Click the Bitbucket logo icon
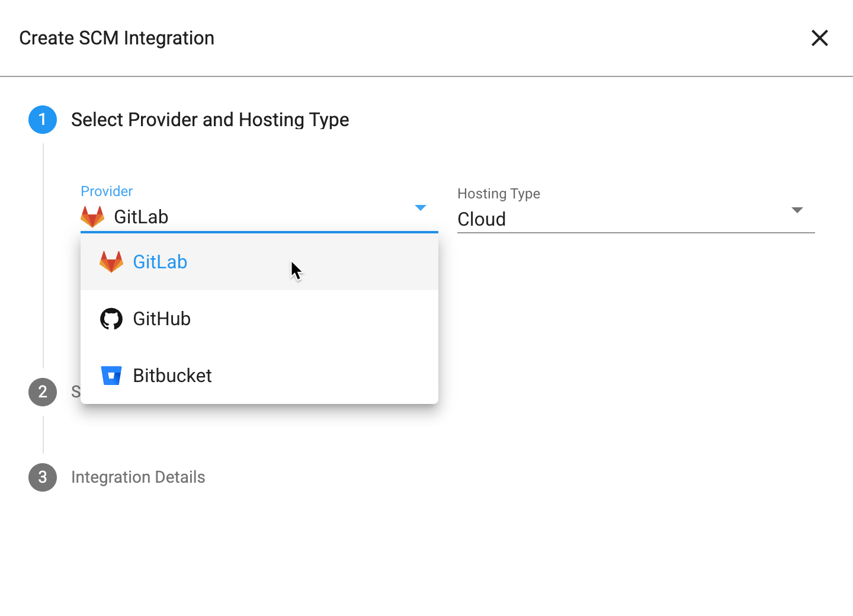853x616 pixels. click(x=111, y=376)
